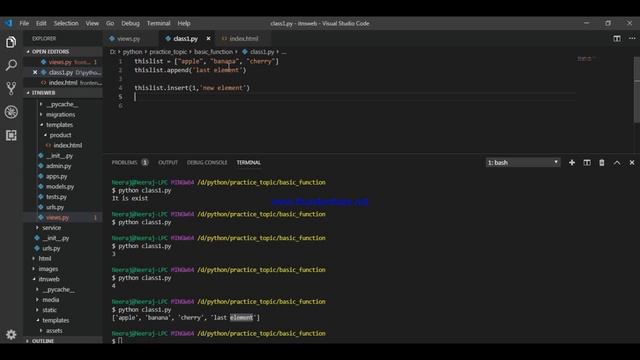Split the editor to the right

pos(617,38)
